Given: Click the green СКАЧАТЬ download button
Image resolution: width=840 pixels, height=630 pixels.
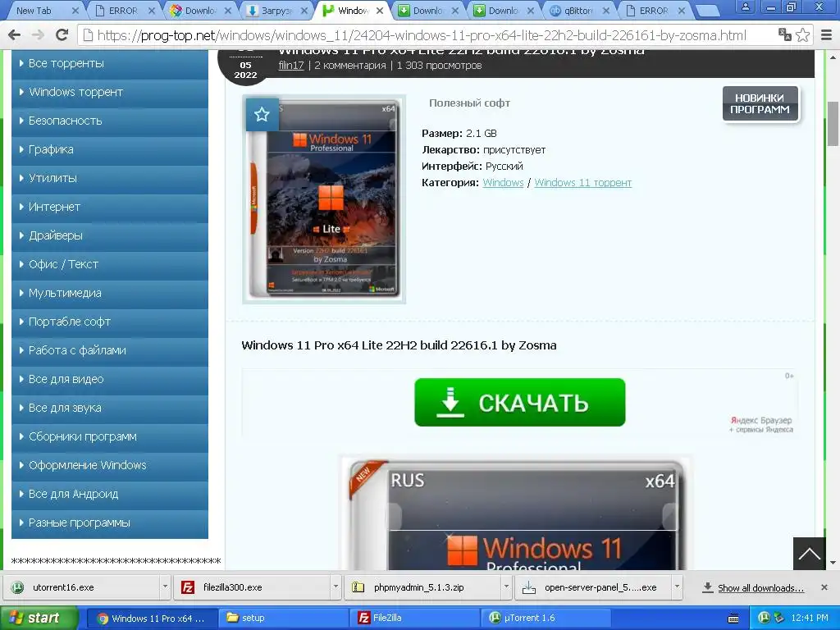Looking at the screenshot, I should click(x=519, y=402).
